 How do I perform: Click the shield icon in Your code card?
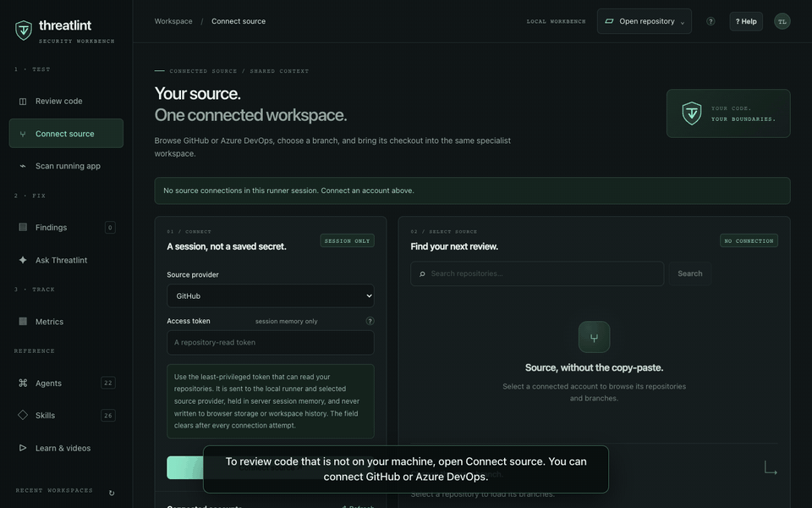(692, 113)
